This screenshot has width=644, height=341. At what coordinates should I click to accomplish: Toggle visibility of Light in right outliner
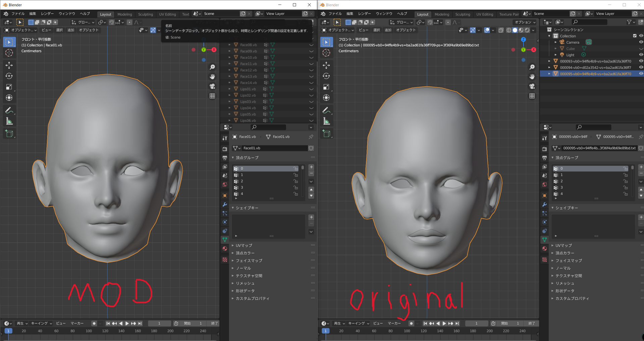tap(641, 55)
